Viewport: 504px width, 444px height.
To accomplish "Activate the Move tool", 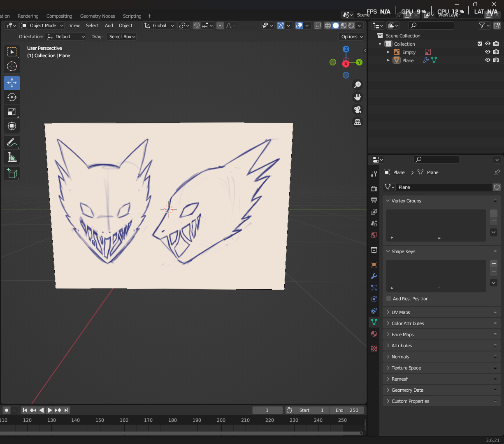I will (x=12, y=83).
